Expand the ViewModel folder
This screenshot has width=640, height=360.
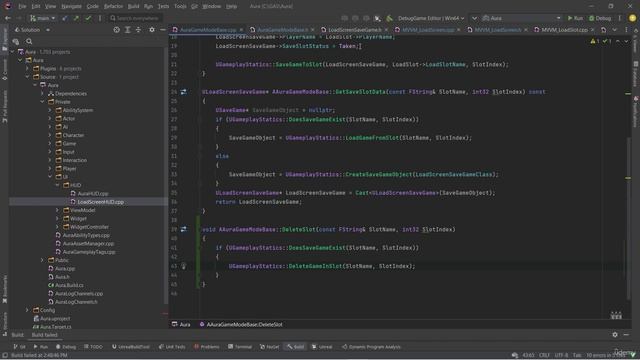tap(58, 210)
